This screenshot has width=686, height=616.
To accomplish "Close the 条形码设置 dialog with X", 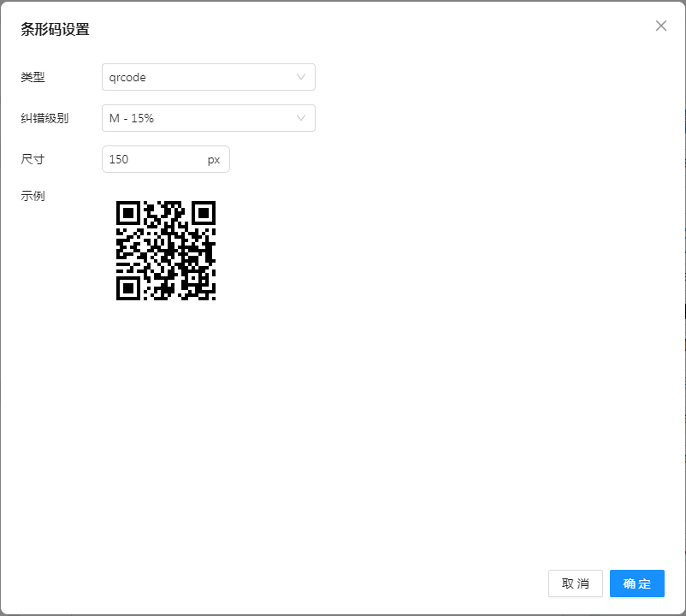I will point(660,26).
